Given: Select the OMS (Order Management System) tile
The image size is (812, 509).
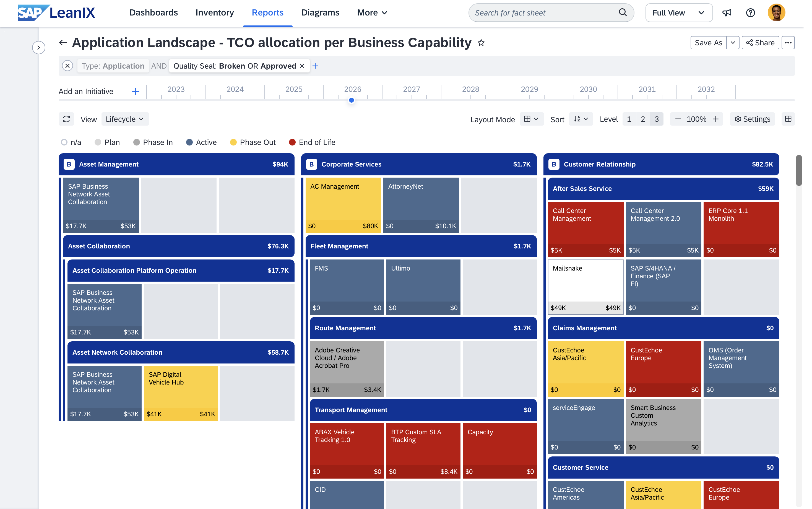Looking at the screenshot, I should (741, 369).
